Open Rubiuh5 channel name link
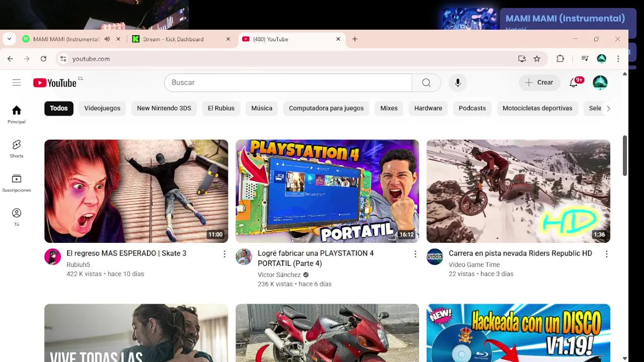The width and height of the screenshot is (644, 362). 78,264
